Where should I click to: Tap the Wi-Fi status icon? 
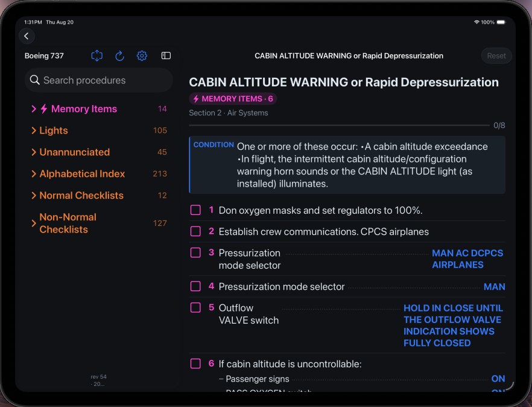pyautogui.click(x=477, y=22)
